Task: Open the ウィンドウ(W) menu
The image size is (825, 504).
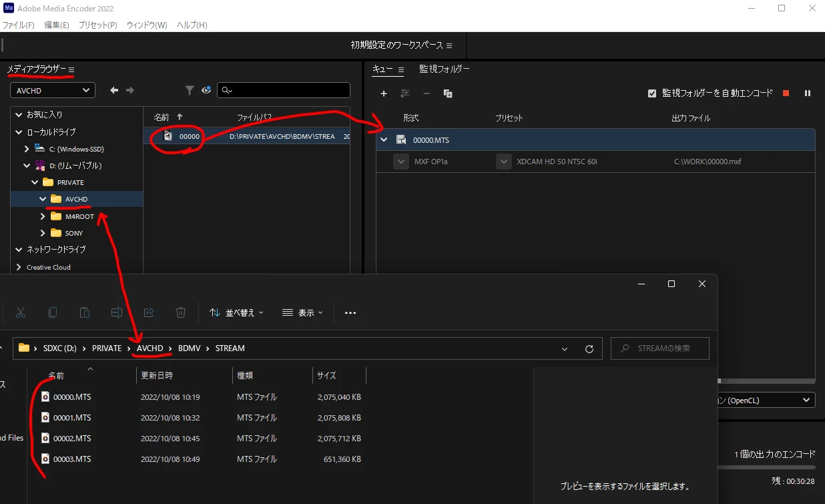Action: coord(146,25)
